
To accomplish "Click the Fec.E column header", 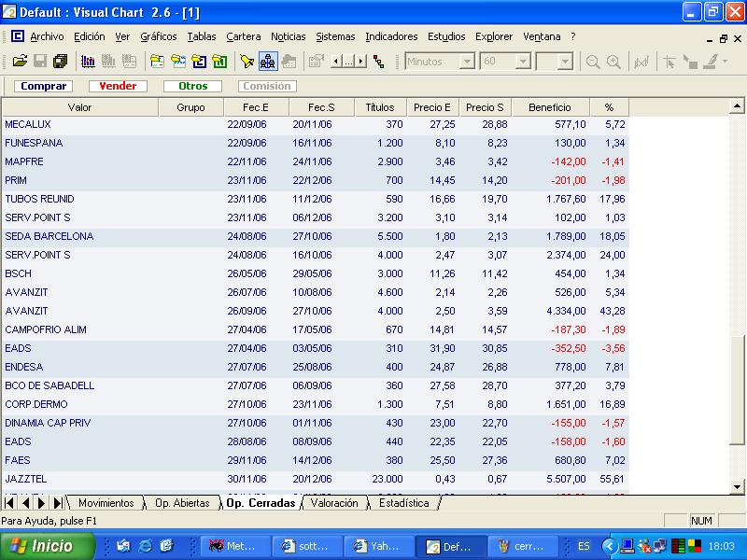I will (x=256, y=107).
